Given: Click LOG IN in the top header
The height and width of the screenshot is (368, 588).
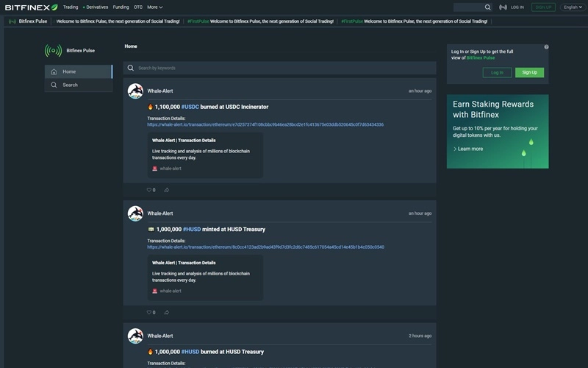Looking at the screenshot, I should 517,7.
